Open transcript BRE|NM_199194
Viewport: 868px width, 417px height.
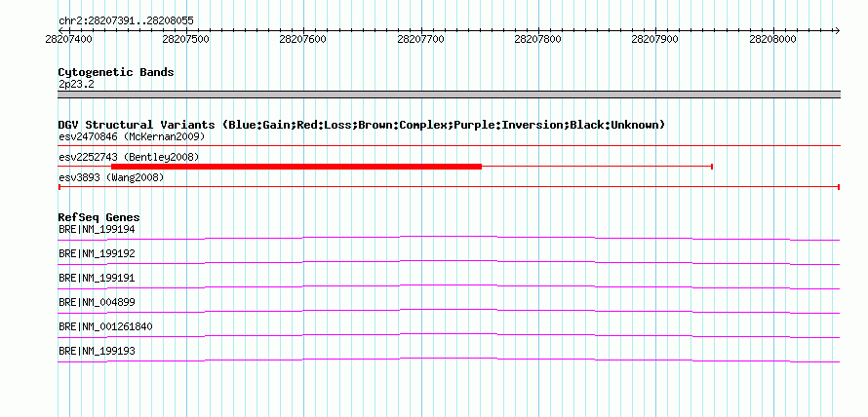(97, 229)
